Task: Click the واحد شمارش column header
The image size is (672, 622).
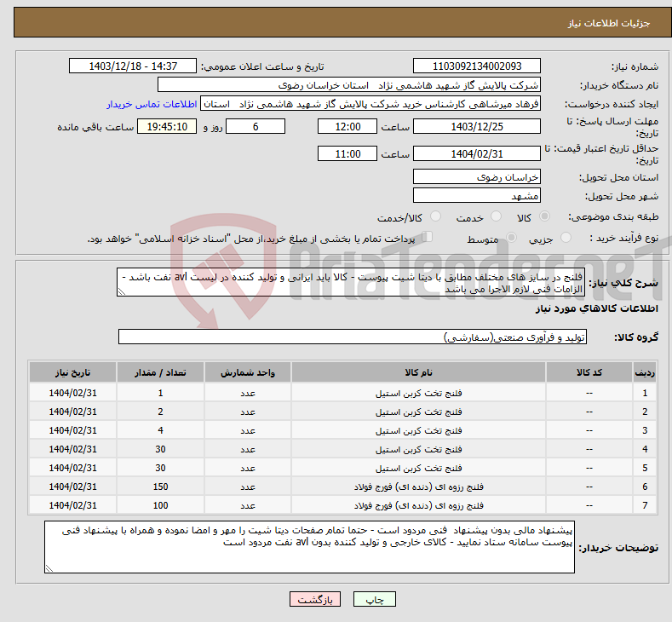Action: point(248,372)
